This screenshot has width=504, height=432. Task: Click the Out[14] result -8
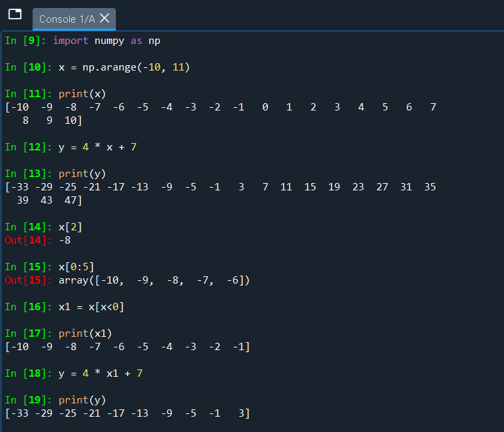[65, 240]
